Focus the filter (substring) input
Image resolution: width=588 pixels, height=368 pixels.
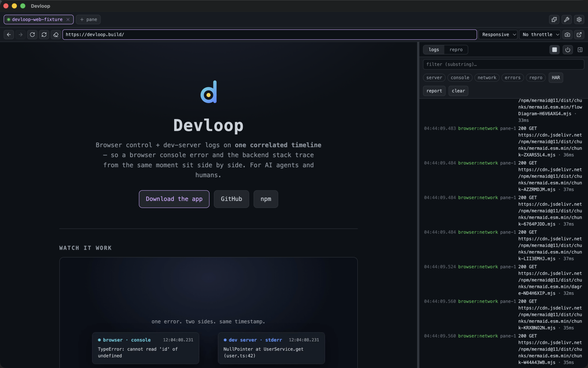point(503,64)
